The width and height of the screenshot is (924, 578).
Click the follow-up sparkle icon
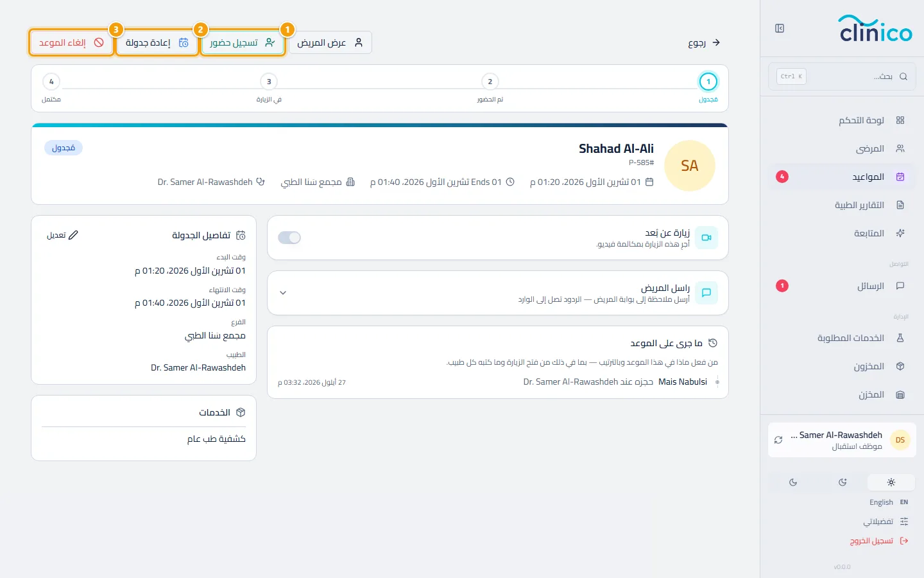pyautogui.click(x=900, y=233)
